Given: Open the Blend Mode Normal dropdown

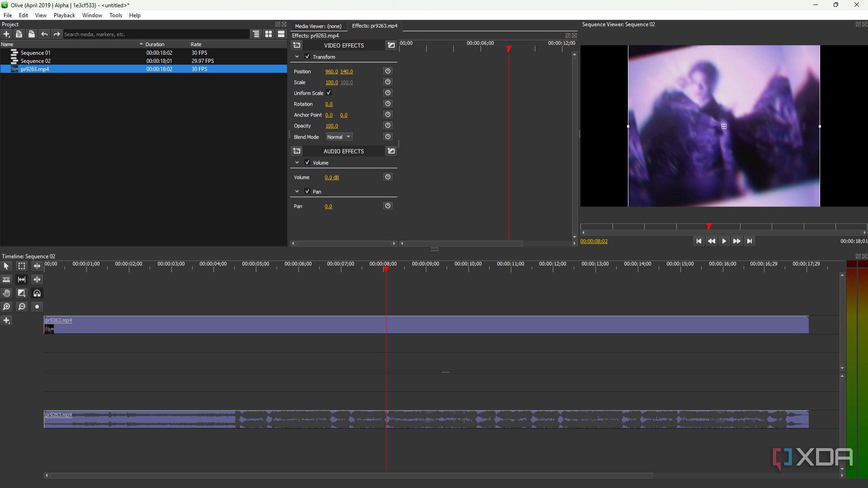Looking at the screenshot, I should click(339, 137).
